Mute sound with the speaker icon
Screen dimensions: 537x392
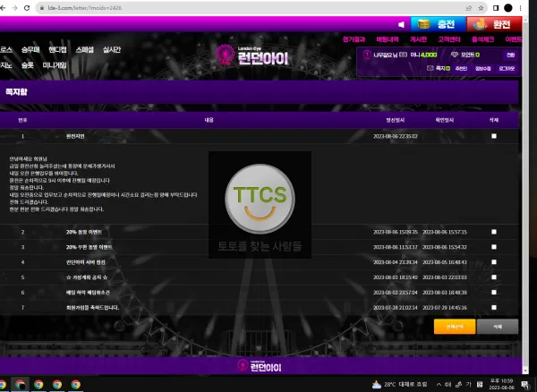pyautogui.click(x=401, y=25)
